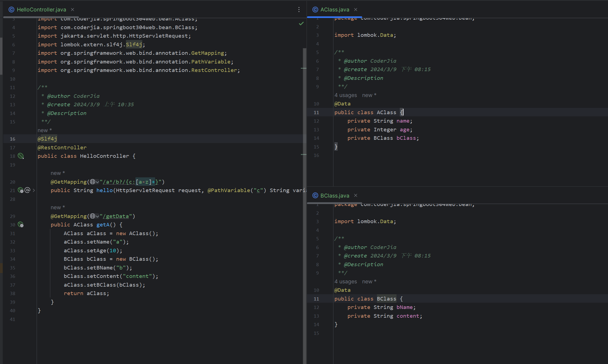
Task: Click the globe icon in the /getData GetMapping
Action: pyautogui.click(x=92, y=216)
